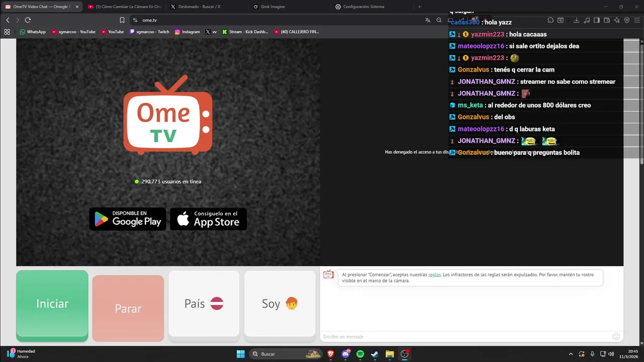Open the browser hamburger main menu

637,20
